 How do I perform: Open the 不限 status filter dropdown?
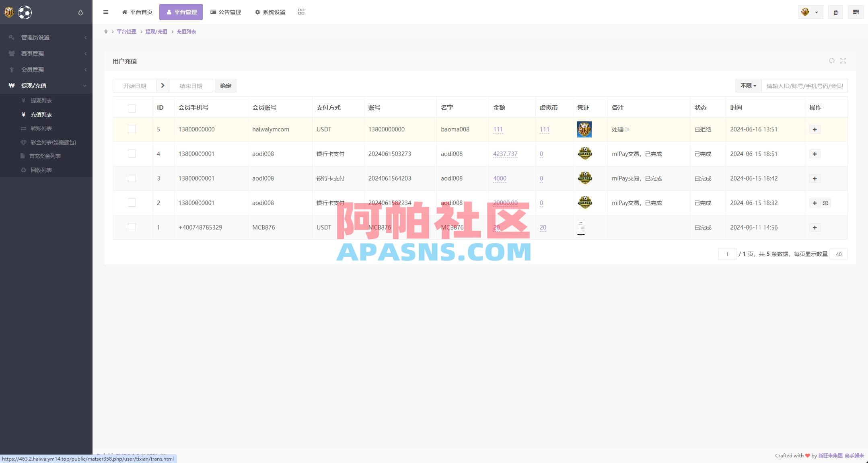(747, 86)
